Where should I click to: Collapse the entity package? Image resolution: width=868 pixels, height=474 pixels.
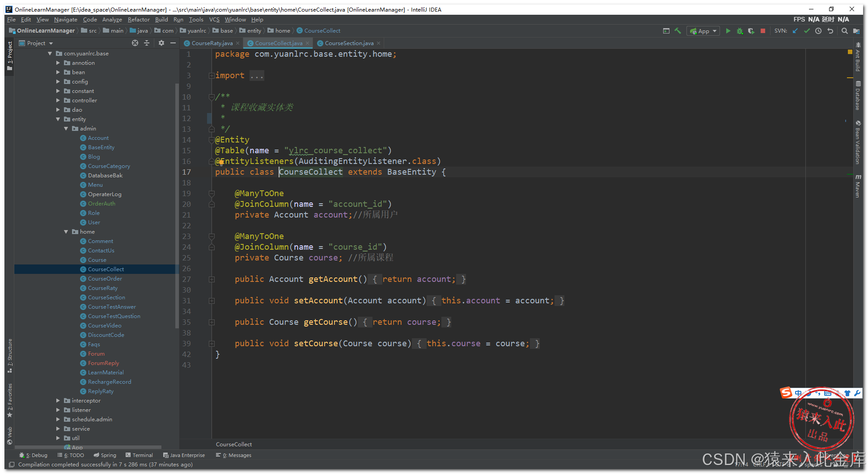pyautogui.click(x=58, y=119)
